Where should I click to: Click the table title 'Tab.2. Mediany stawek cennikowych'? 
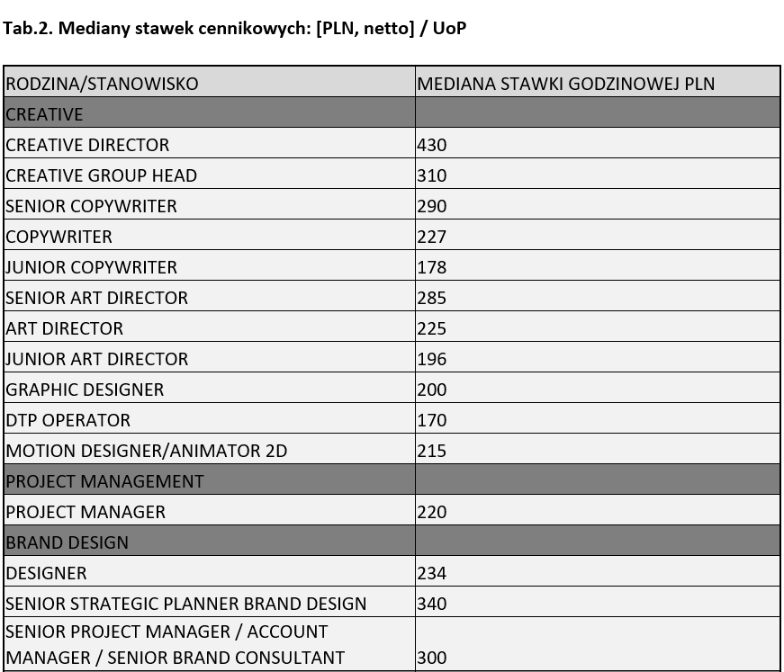coord(234,28)
